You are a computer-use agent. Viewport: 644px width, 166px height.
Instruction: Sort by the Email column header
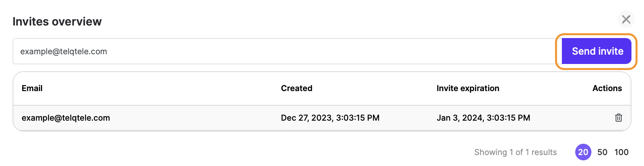coord(32,88)
